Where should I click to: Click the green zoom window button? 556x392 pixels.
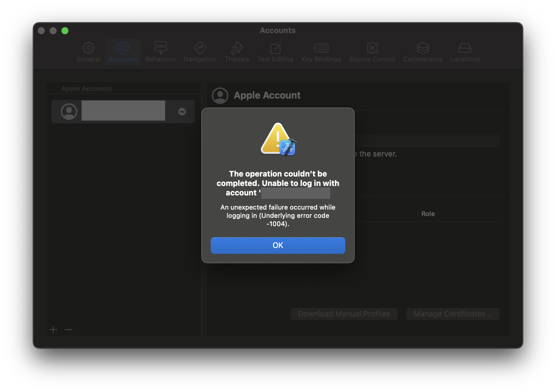pyautogui.click(x=65, y=31)
